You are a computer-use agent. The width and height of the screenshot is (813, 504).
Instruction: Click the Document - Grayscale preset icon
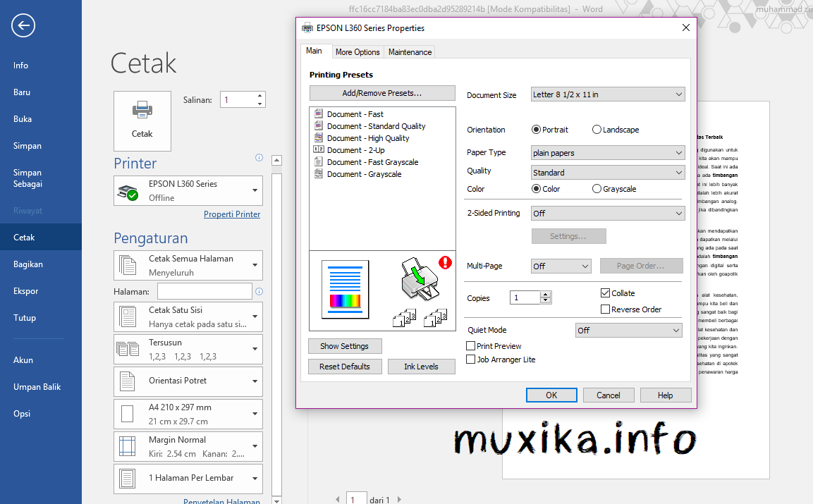[319, 173]
